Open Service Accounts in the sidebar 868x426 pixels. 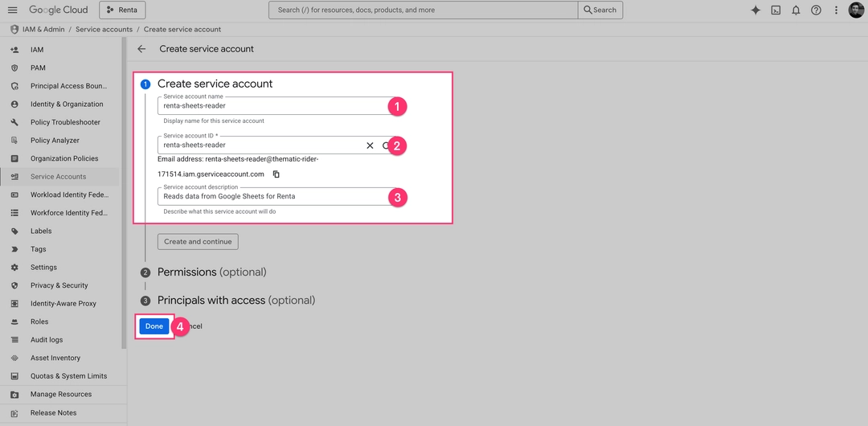(58, 177)
